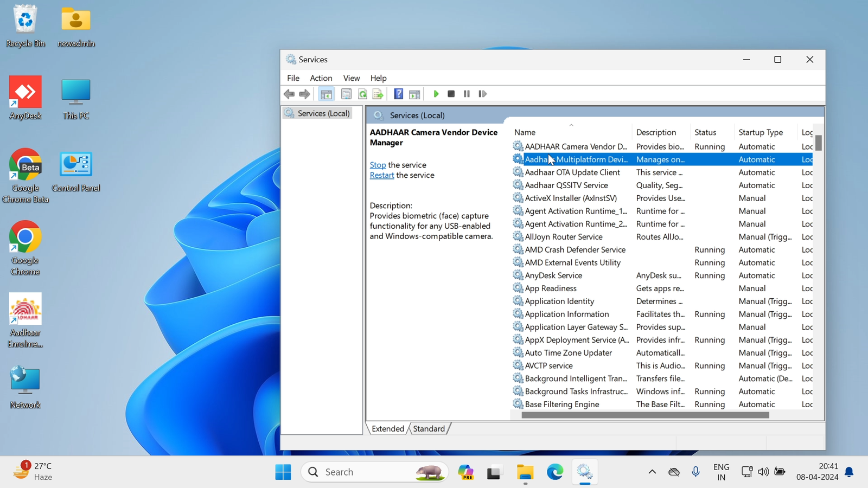The image size is (868, 488).
Task: Open the File menu
Action: pos(293,78)
